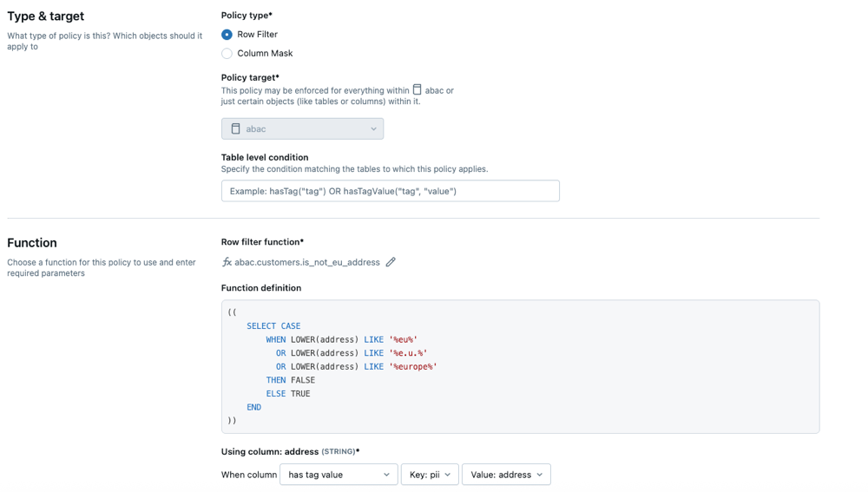Image resolution: width=868 pixels, height=492 pixels.
Task: Open the 'Key: pii' dropdown
Action: (x=429, y=475)
